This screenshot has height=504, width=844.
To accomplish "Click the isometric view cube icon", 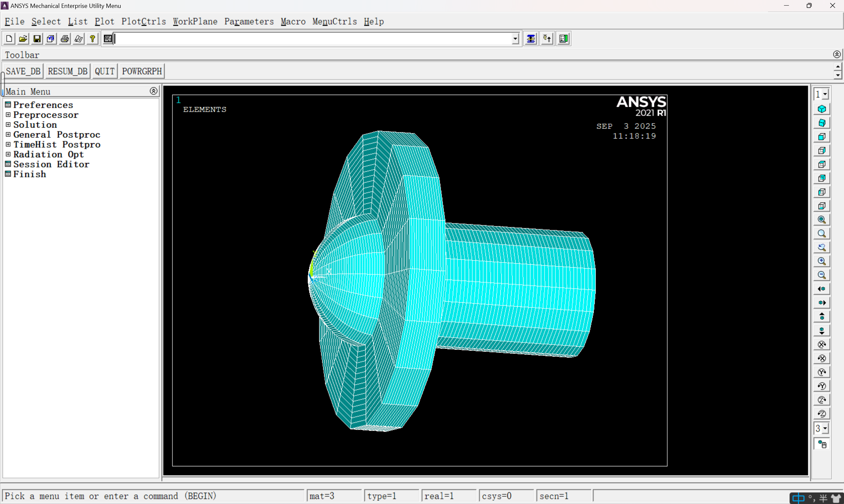I will click(822, 109).
